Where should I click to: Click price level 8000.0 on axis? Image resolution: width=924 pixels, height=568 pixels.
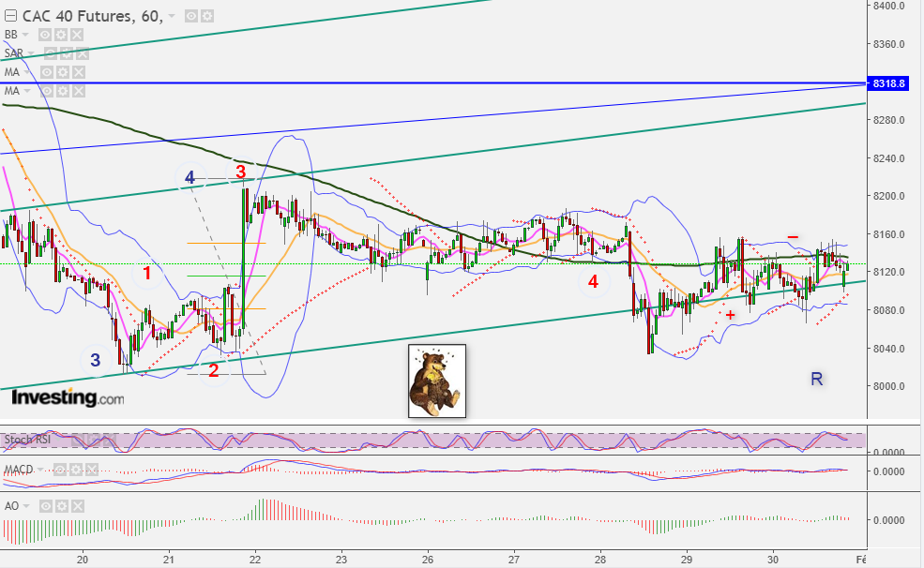tap(888, 386)
